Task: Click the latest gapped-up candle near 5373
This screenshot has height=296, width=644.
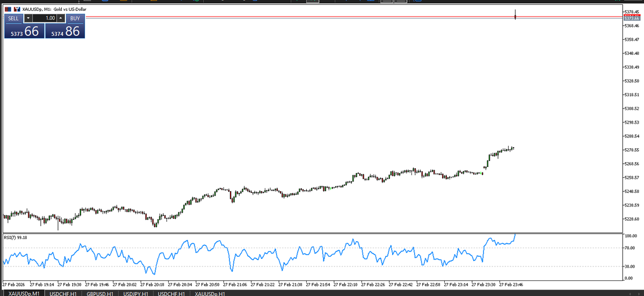Action: 515,17
